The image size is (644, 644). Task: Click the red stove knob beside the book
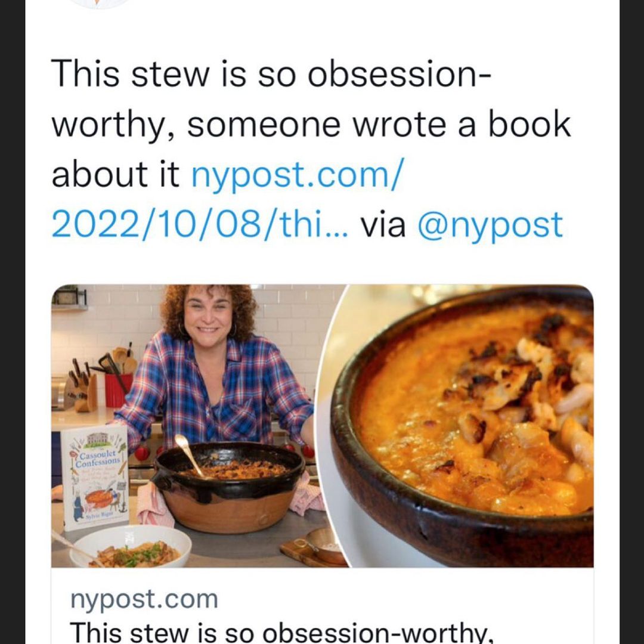click(141, 453)
